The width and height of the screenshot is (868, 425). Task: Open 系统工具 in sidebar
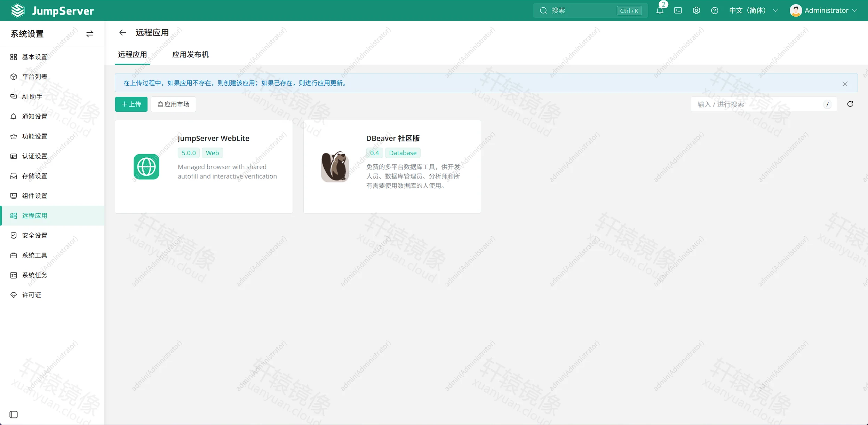click(x=52, y=255)
